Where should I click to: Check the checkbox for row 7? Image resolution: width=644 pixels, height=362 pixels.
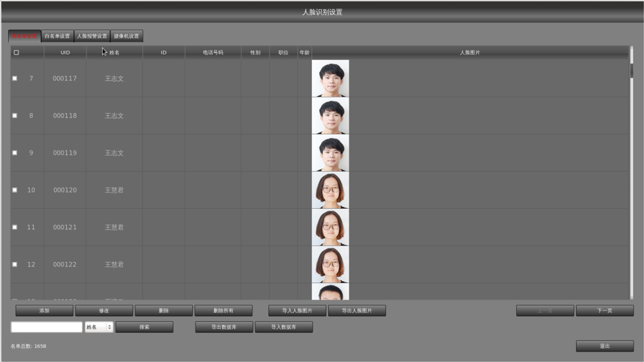pos(15,79)
